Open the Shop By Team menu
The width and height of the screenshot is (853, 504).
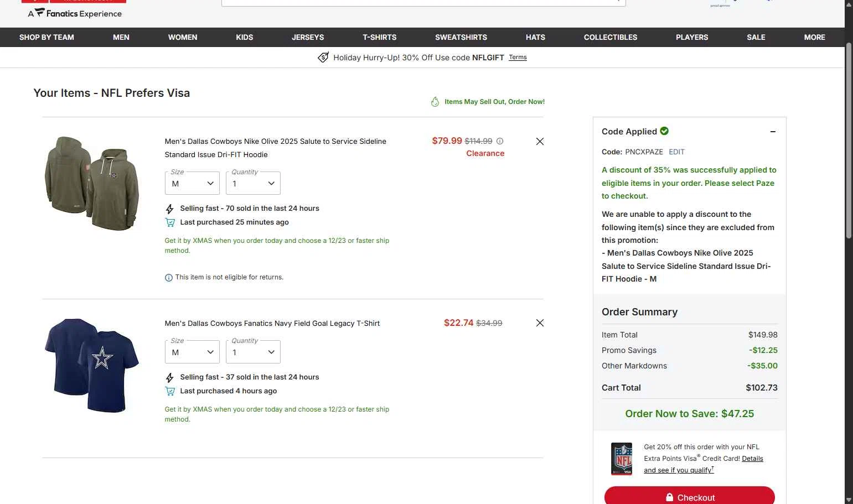46,37
